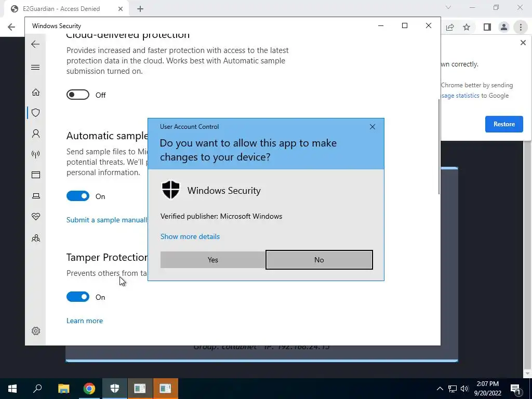Screen dimensions: 532x399
Task: Open second orange-highlighted taskbar app
Action: point(166,389)
